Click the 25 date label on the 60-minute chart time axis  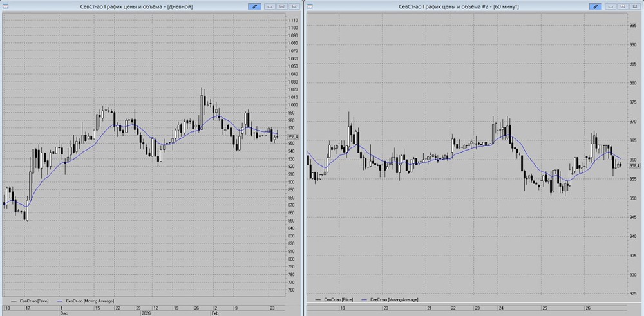coord(544,308)
